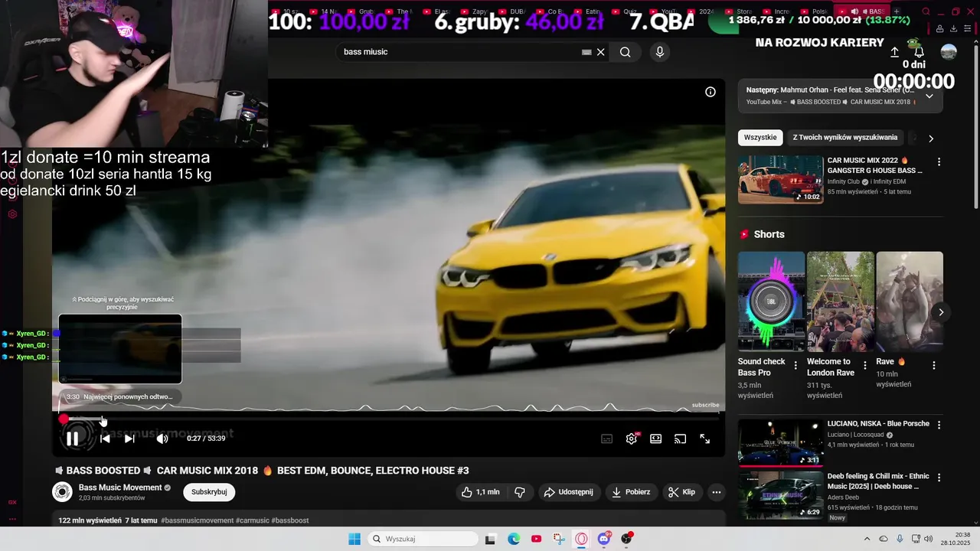Open browser tab search magnifier
980x551 pixels.
click(x=926, y=11)
